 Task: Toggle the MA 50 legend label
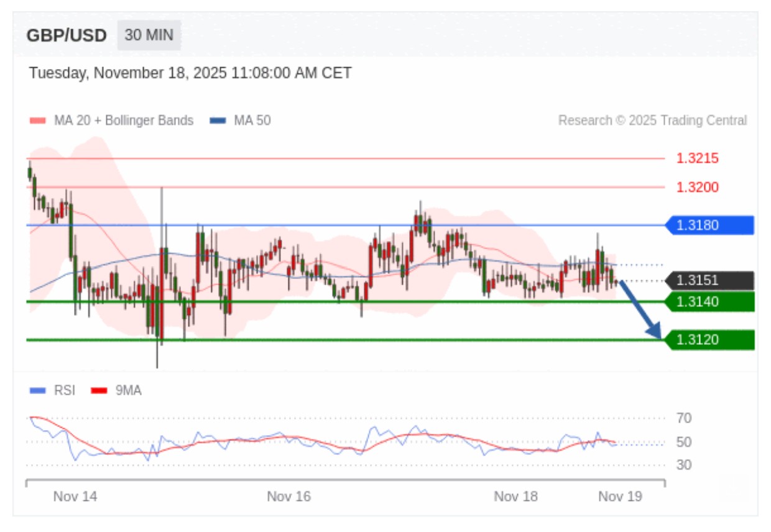tap(252, 121)
